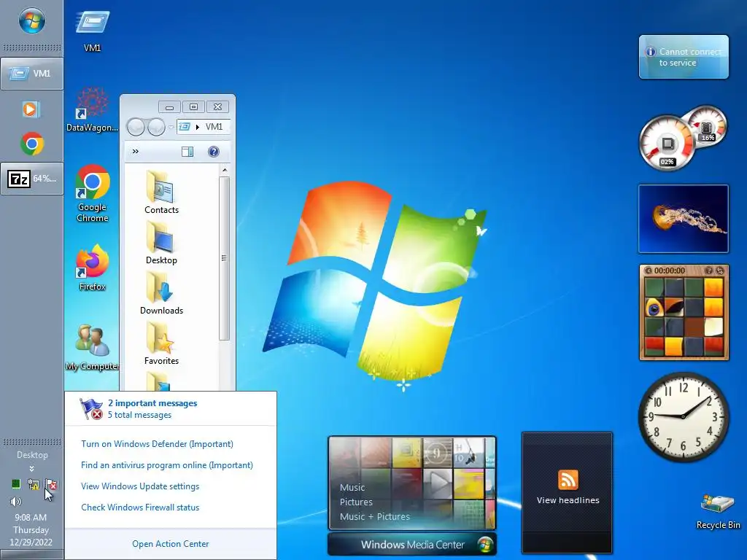
Task: Select the VM1 taskbar button
Action: click(31, 74)
